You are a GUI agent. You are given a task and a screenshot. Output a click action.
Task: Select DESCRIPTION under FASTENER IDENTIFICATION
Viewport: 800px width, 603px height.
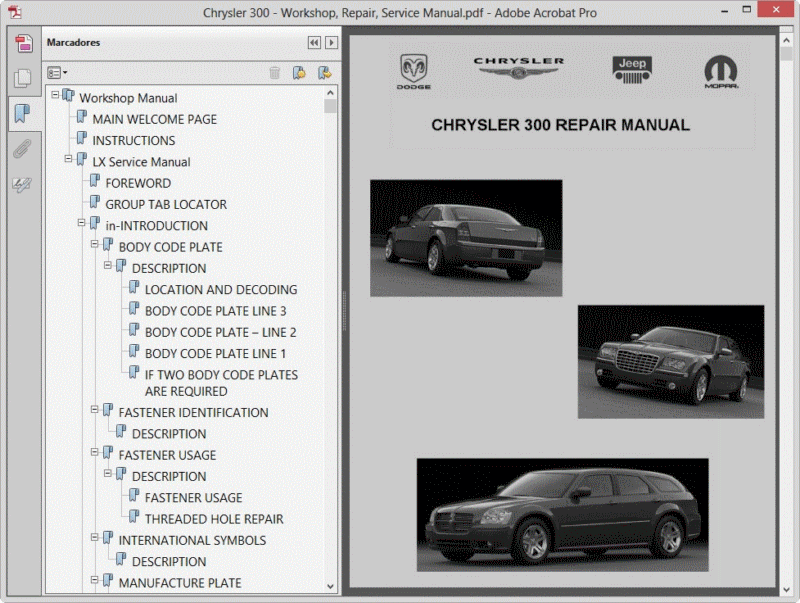tap(169, 434)
